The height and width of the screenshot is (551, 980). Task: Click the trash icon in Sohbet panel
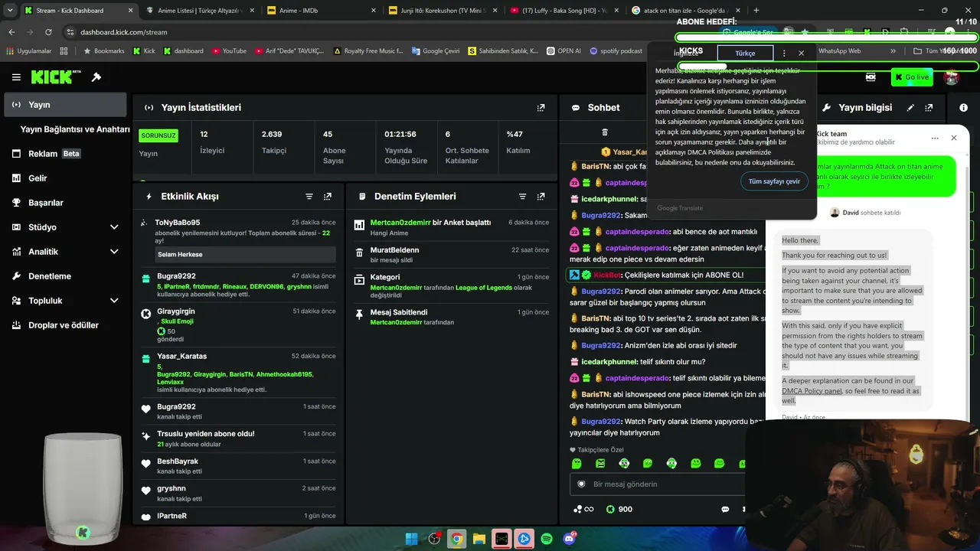coord(605,132)
